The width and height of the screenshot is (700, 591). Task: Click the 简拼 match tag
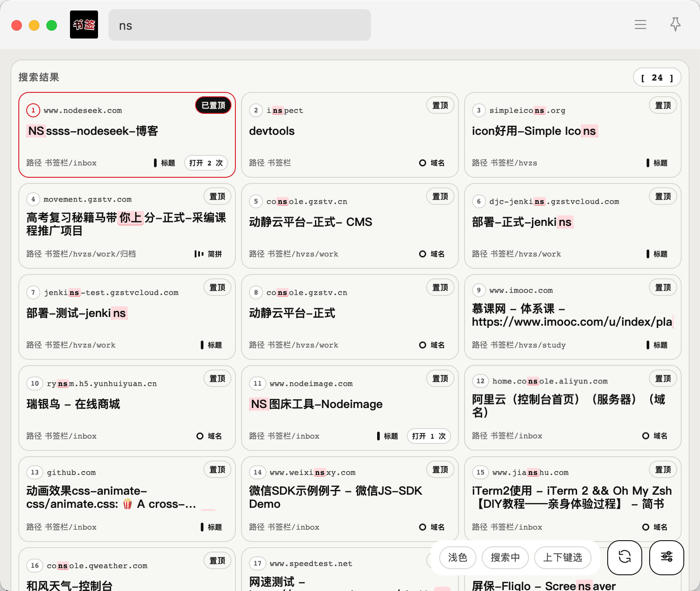(209, 254)
